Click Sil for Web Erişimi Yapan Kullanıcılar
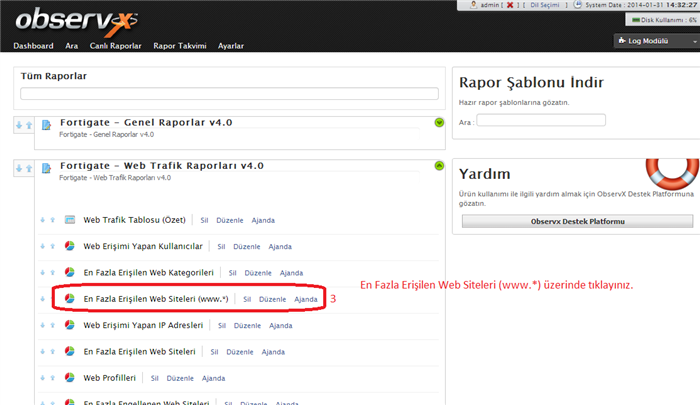 pyautogui.click(x=221, y=246)
